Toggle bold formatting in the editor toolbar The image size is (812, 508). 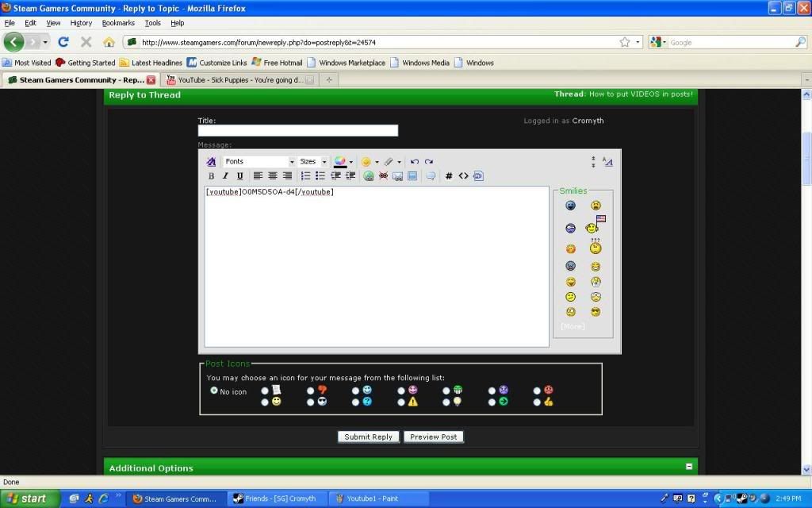point(211,176)
